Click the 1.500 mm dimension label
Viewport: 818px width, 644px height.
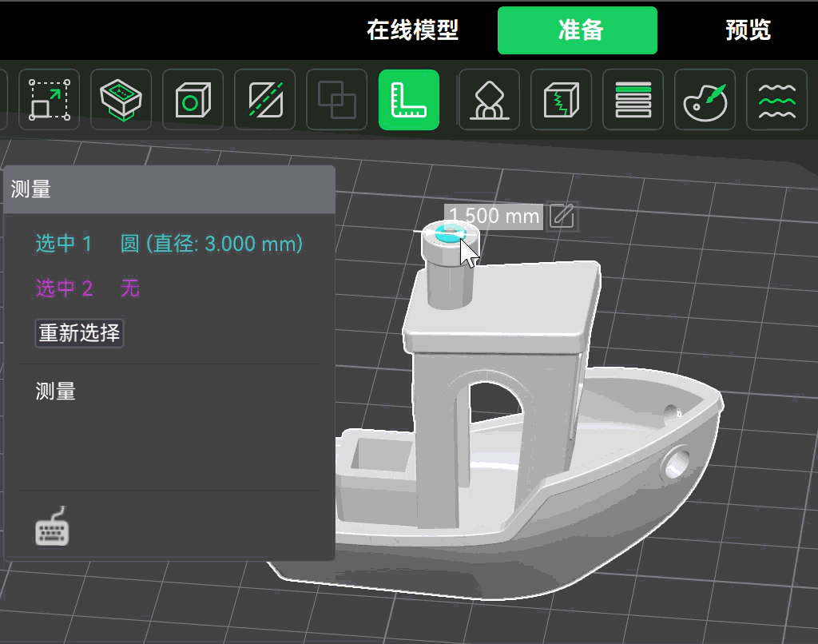[494, 216]
